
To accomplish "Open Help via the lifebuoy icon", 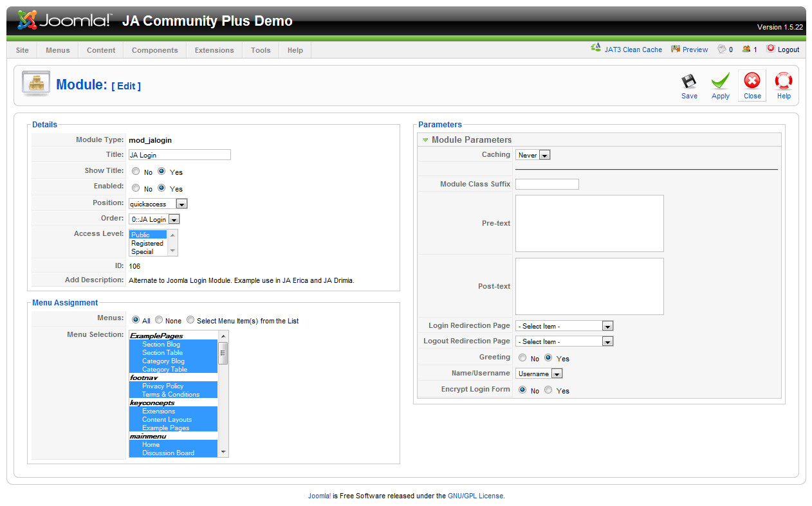I will [x=783, y=82].
